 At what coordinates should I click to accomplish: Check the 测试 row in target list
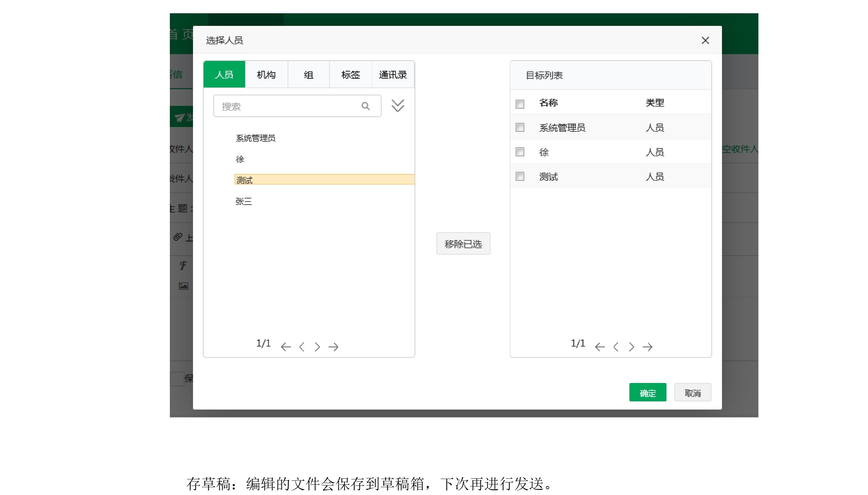pos(520,176)
